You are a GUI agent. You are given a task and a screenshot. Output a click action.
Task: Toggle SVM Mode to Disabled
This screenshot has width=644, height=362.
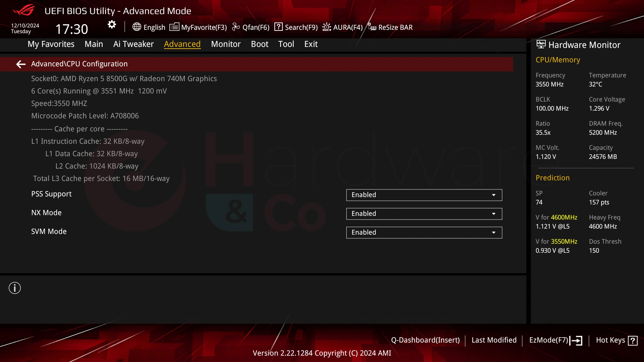(424, 232)
